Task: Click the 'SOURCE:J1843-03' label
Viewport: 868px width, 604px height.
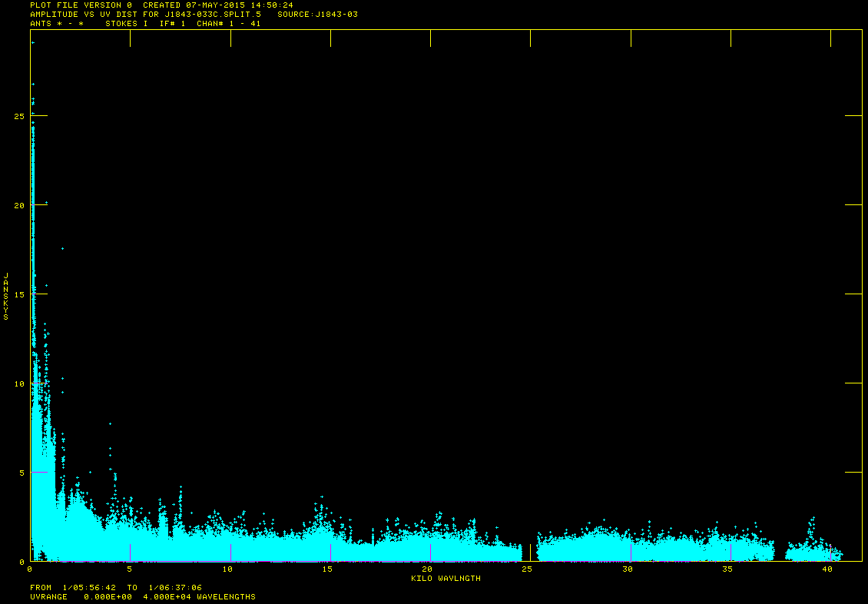Action: tap(318, 15)
